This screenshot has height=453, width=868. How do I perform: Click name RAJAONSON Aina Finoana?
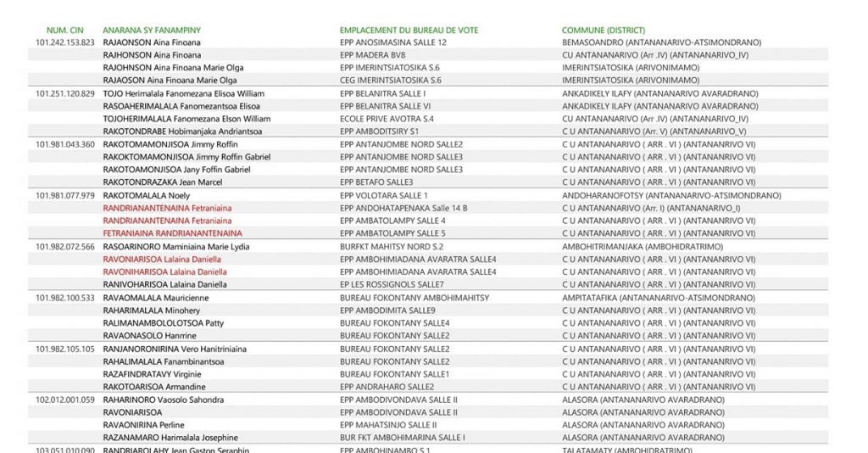coord(152,42)
